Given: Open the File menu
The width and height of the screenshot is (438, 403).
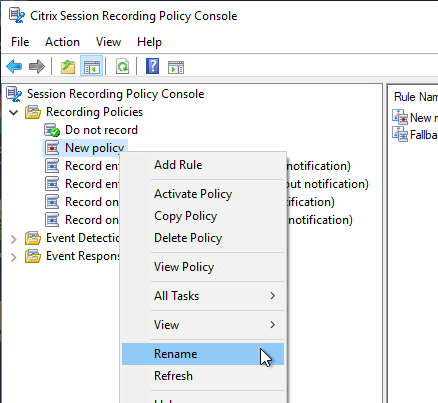Looking at the screenshot, I should [20, 42].
